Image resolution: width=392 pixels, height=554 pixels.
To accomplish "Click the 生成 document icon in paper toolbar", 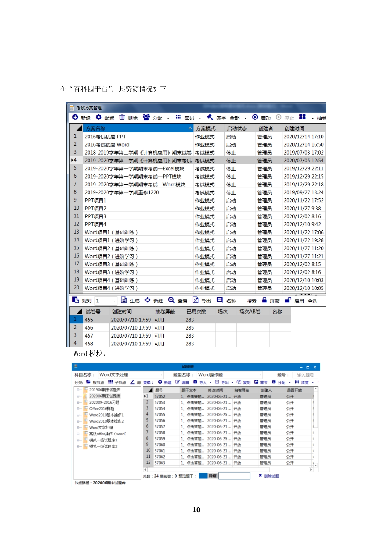I will click(124, 300).
